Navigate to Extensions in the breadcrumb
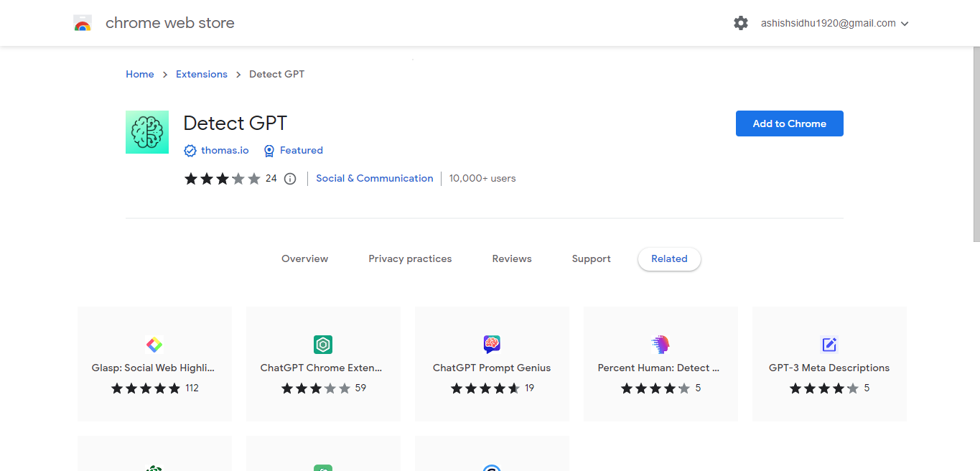Viewport: 980px width, 471px height. click(x=202, y=74)
